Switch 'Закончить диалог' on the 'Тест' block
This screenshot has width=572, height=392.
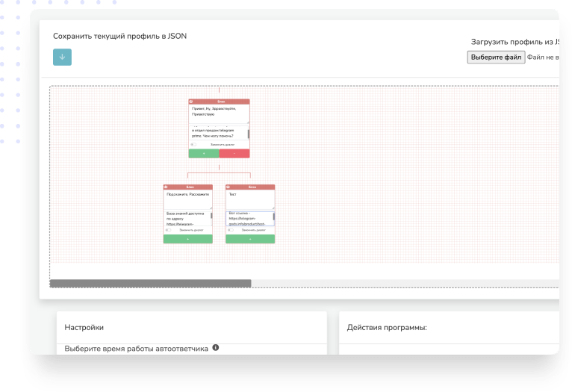click(x=231, y=230)
